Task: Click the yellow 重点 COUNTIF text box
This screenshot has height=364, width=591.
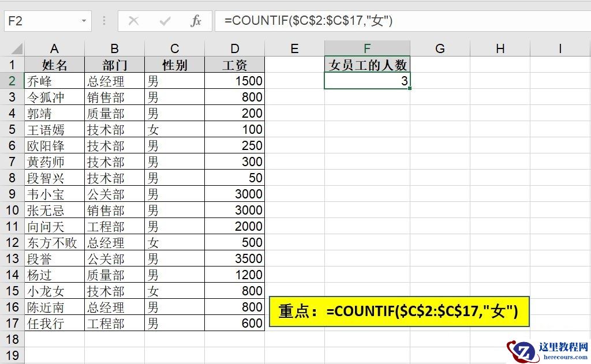Action: click(399, 312)
